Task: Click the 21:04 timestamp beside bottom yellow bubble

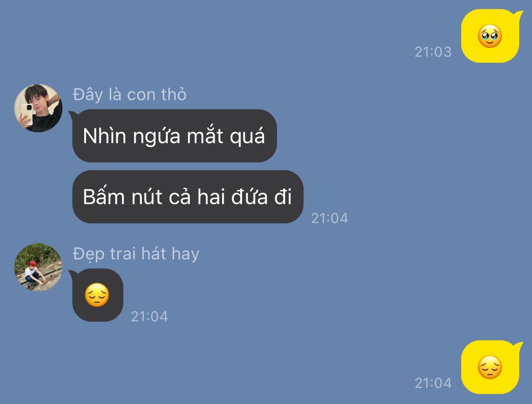Action: tap(433, 383)
